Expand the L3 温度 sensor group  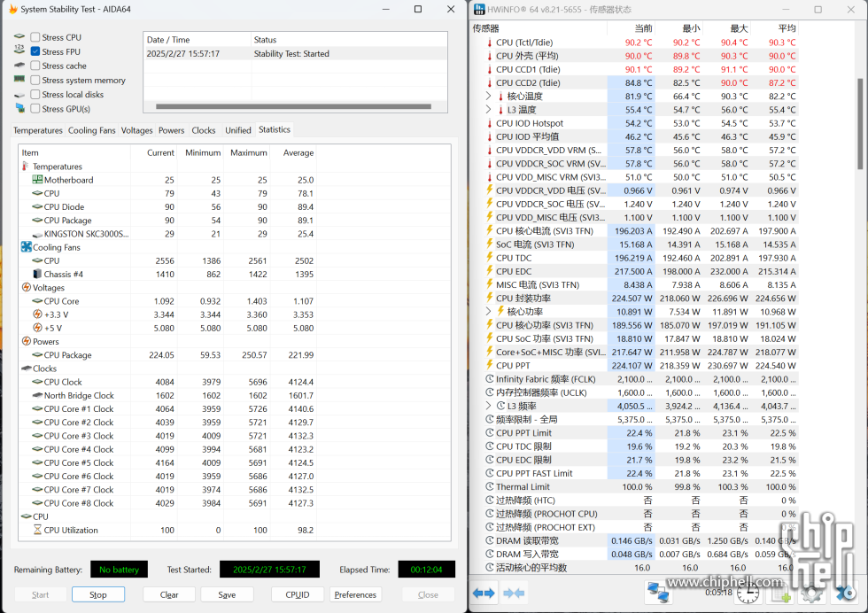pyautogui.click(x=488, y=109)
